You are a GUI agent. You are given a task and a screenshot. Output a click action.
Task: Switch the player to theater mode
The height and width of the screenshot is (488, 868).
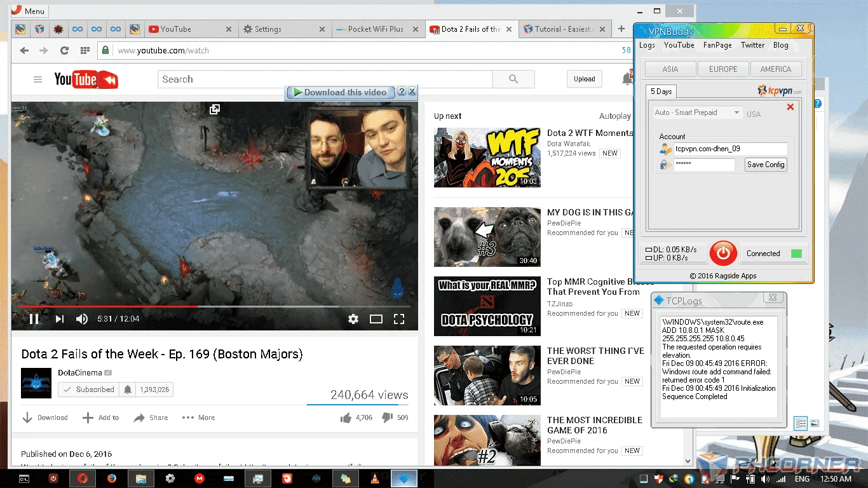(x=376, y=319)
